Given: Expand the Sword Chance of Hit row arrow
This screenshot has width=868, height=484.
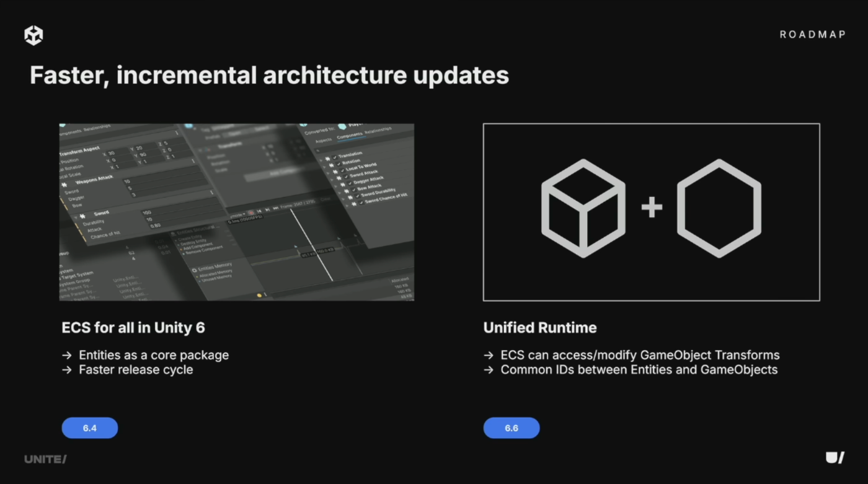Looking at the screenshot, I should 347,206.
